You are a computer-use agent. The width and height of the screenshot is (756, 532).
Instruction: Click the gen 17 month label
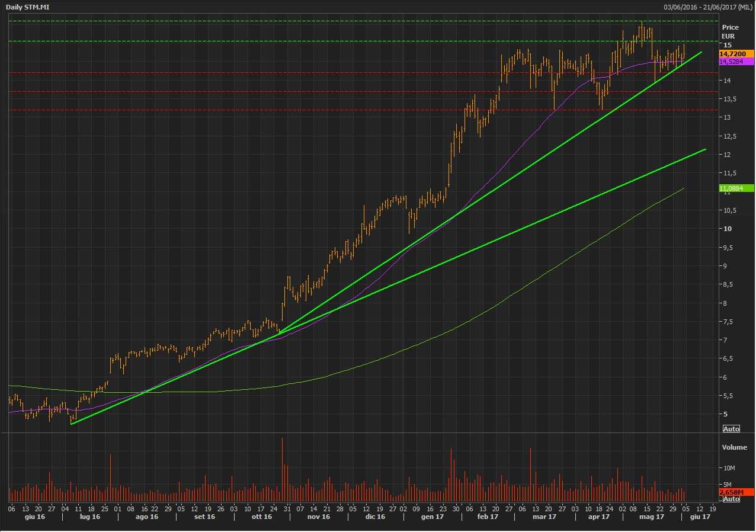point(433,517)
